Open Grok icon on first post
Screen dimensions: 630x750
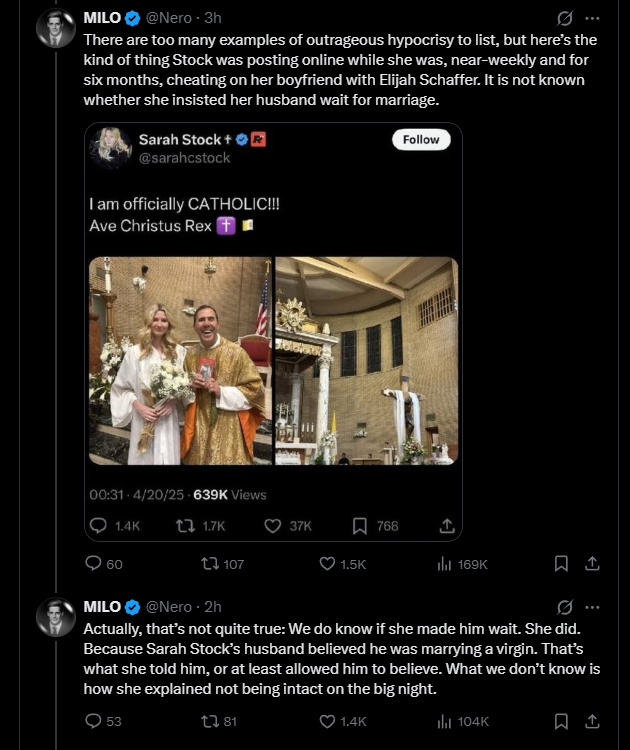point(564,19)
